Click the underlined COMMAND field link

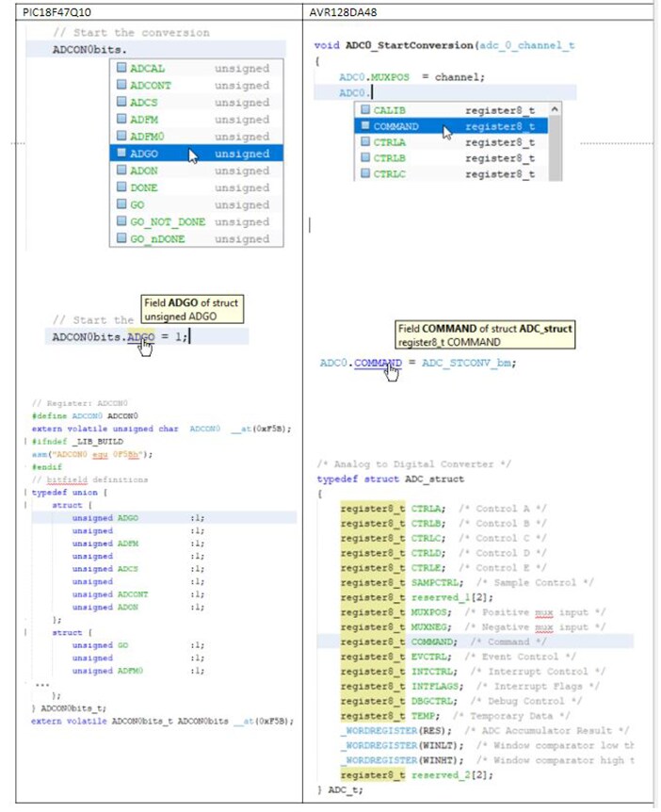click(x=379, y=363)
